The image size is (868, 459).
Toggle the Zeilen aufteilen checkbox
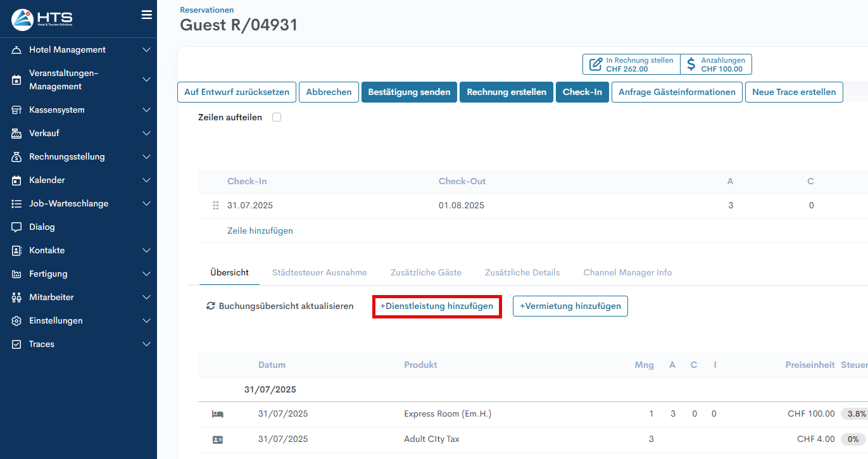277,117
